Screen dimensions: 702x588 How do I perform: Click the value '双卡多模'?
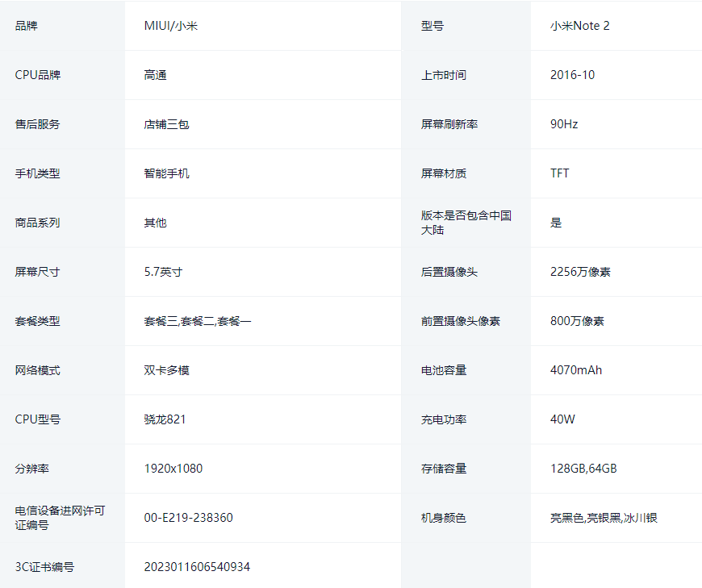166,370
